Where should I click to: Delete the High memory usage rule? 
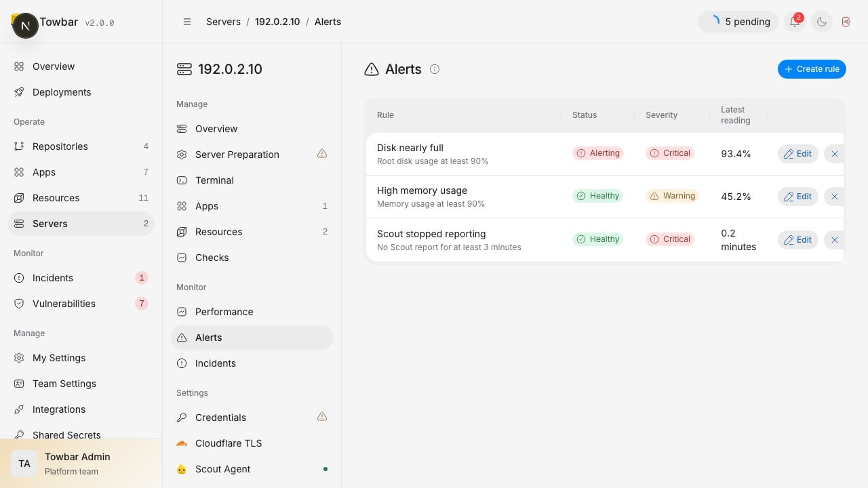[834, 197]
